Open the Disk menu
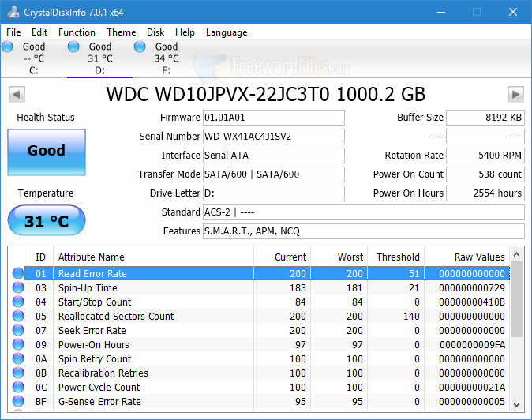Screen dimensions: 532x420 [155, 32]
